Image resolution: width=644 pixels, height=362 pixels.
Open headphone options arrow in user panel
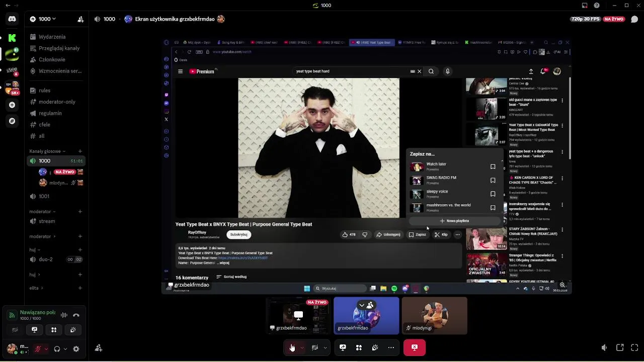(x=65, y=349)
